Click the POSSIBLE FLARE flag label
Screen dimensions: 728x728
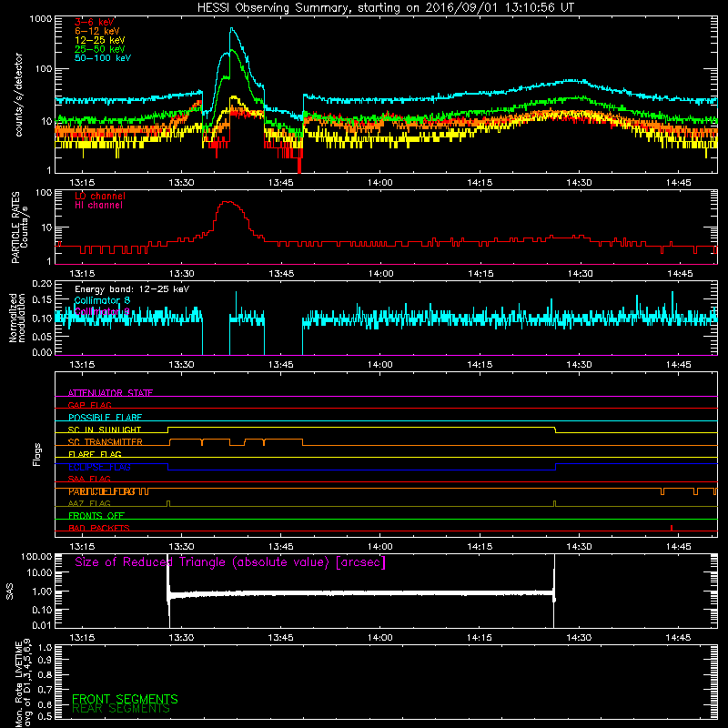click(105, 417)
